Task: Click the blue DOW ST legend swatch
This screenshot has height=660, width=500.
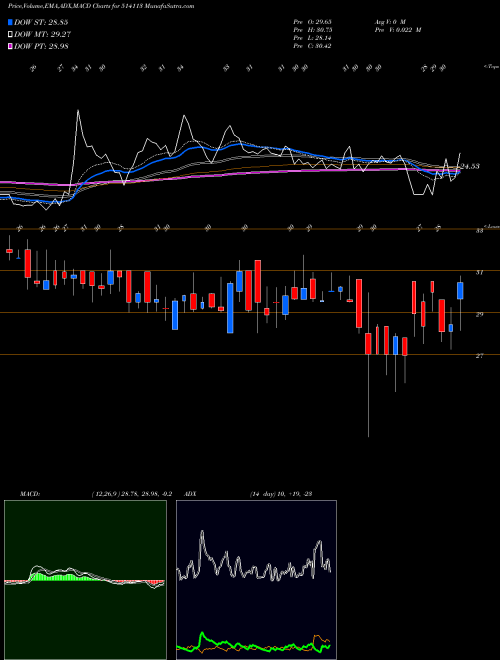Action: tap(11, 23)
